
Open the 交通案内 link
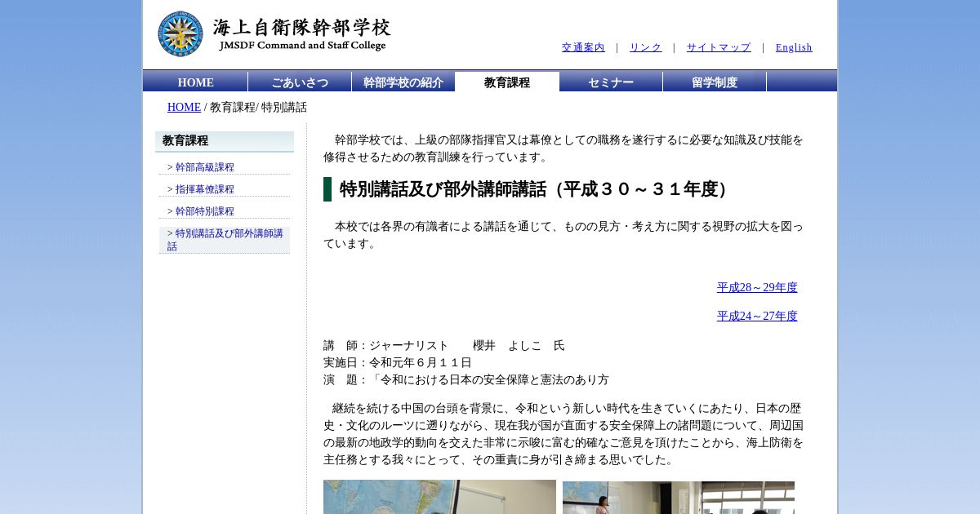tap(583, 47)
